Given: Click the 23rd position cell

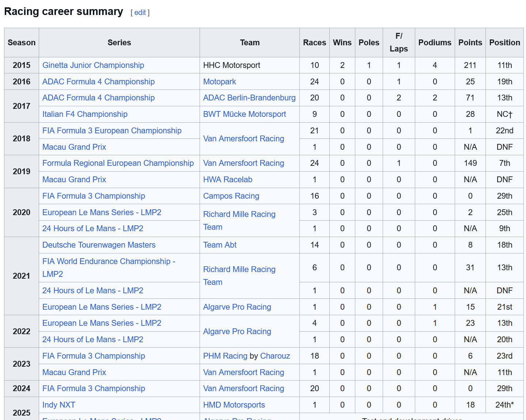Looking at the screenshot, I should 504,356.
